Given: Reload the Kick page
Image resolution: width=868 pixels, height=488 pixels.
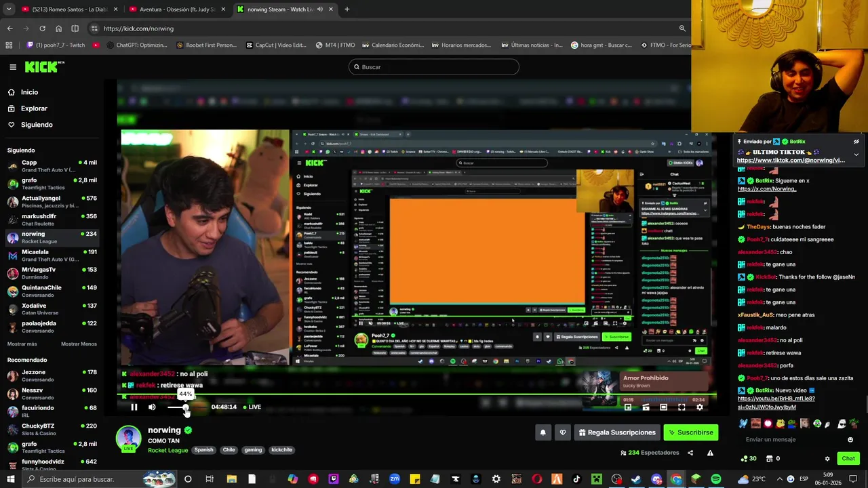Looking at the screenshot, I should [x=42, y=28].
